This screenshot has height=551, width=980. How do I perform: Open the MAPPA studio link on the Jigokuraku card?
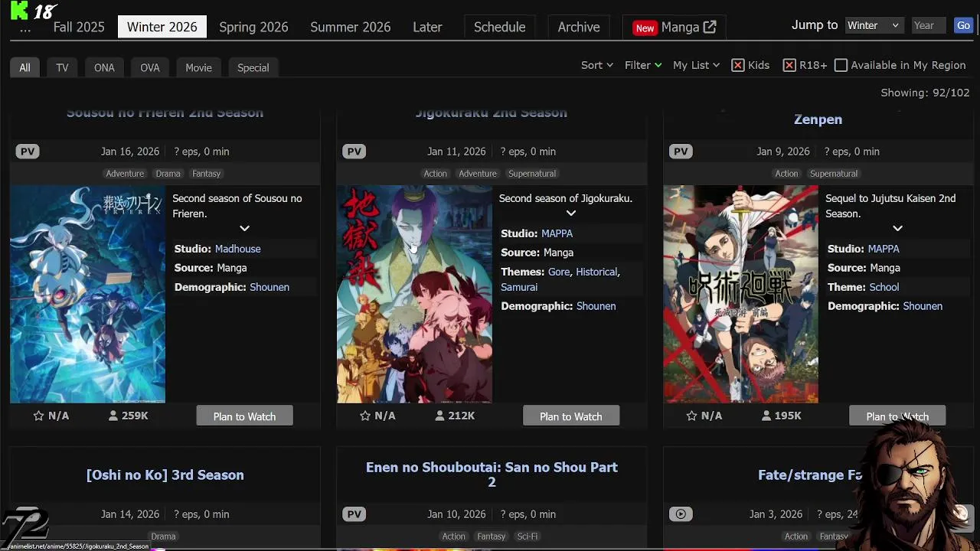pyautogui.click(x=557, y=233)
